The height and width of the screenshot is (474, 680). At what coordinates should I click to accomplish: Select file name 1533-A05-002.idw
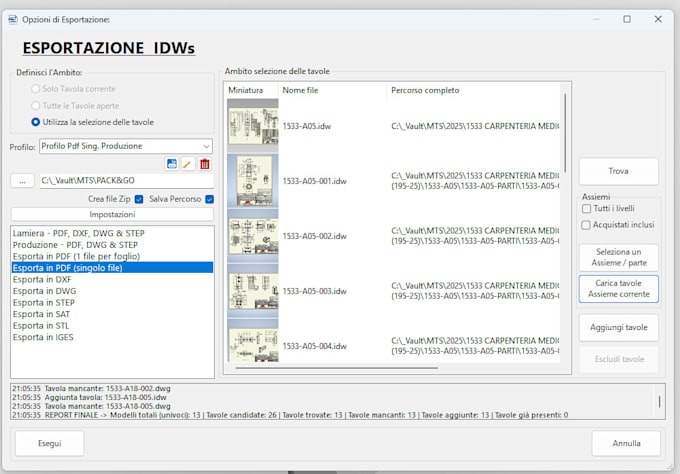[314, 236]
